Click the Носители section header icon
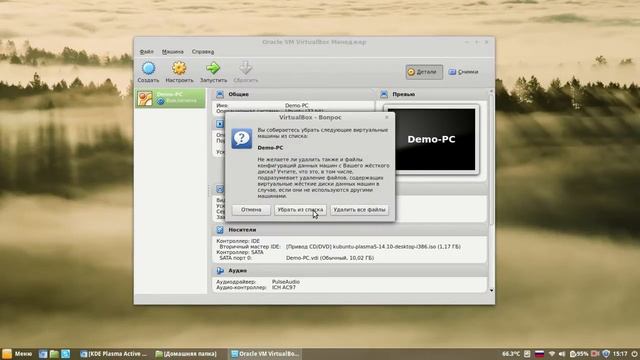Viewport: 640px width, 360px height. tap(220, 230)
